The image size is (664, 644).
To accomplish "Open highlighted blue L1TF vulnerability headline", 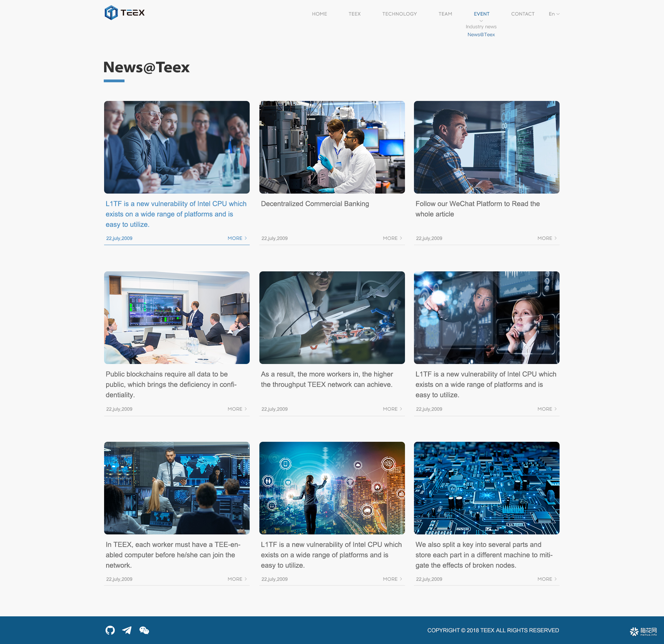I will [x=176, y=214].
